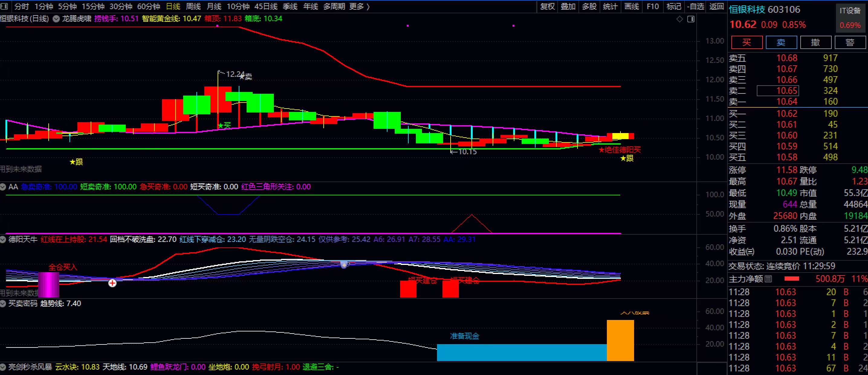868x375 pixels.
Task: Expand the 买卖密码 indicator dropdown arrow
Action: (x=3, y=304)
